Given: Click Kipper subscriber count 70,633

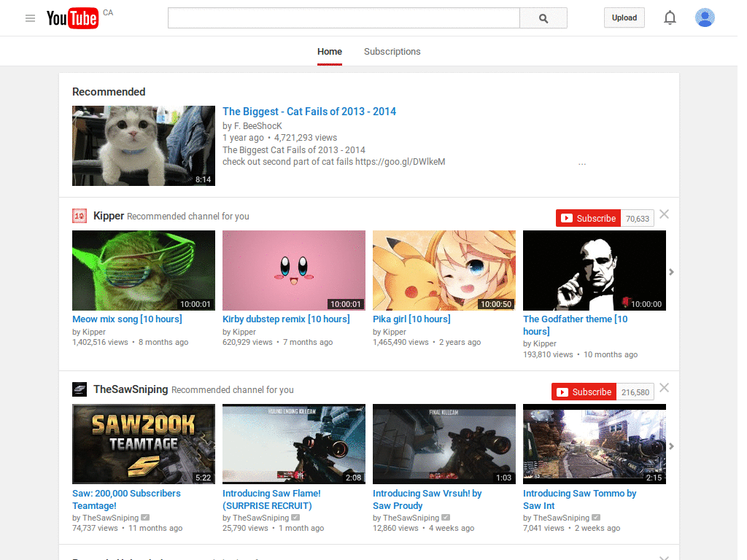Looking at the screenshot, I should pyautogui.click(x=638, y=219).
